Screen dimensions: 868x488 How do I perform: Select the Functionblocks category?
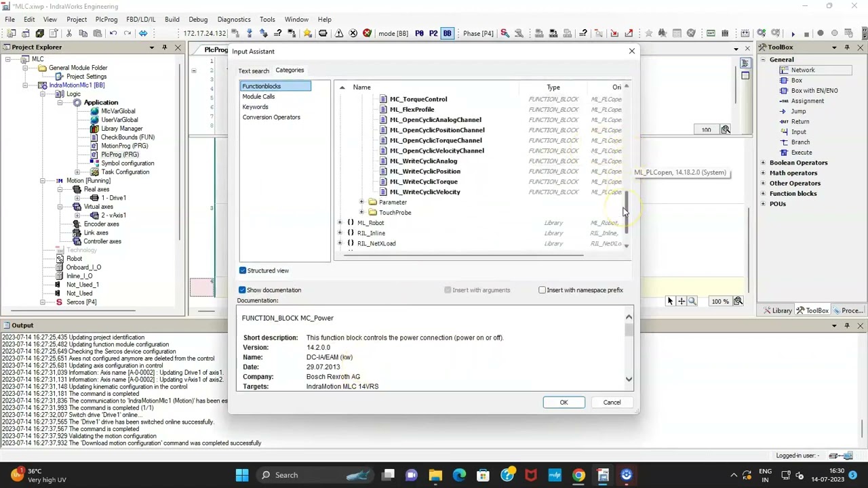(x=276, y=86)
